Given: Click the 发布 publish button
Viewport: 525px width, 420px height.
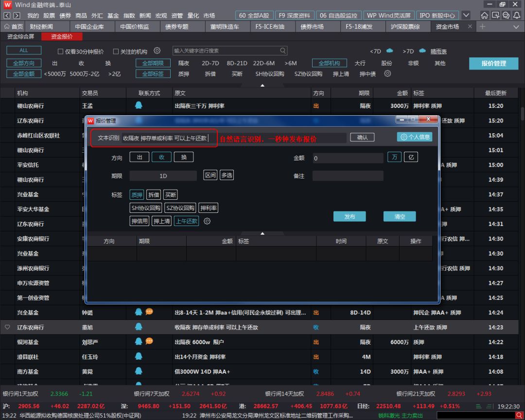Looking at the screenshot, I should click(350, 216).
